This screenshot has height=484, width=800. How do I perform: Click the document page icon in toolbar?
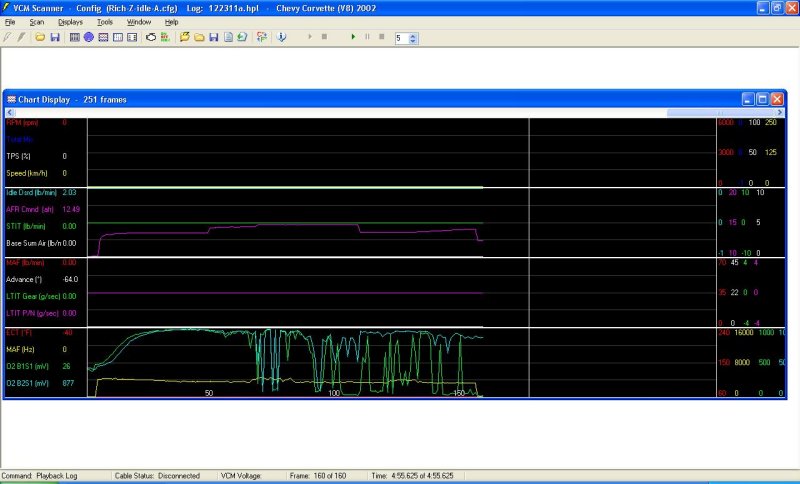tap(228, 37)
